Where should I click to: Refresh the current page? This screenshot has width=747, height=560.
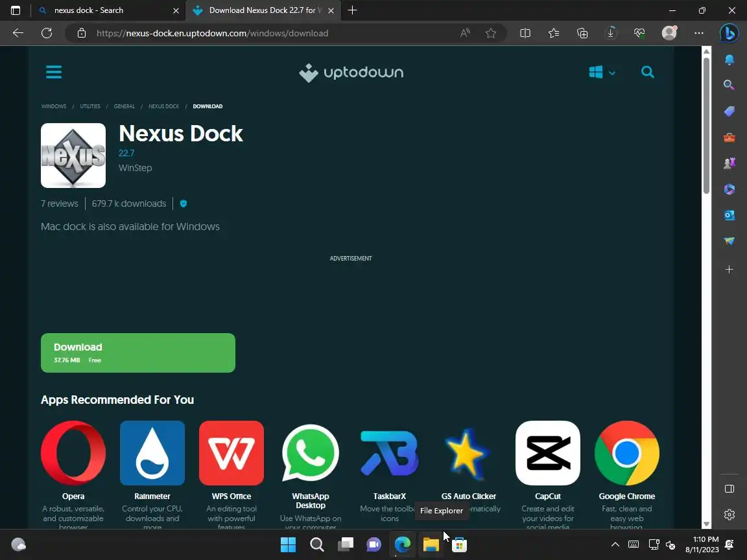pyautogui.click(x=47, y=33)
